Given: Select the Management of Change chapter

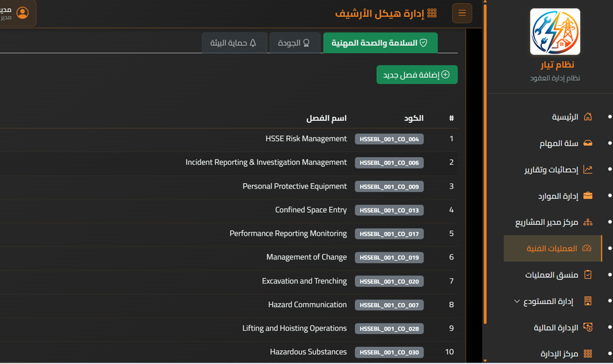Looking at the screenshot, I should point(306,257).
